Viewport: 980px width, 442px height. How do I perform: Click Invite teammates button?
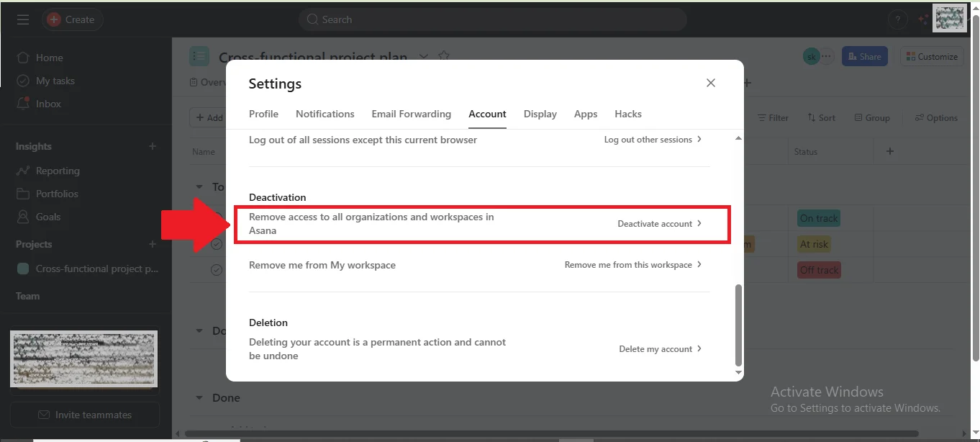coord(85,415)
